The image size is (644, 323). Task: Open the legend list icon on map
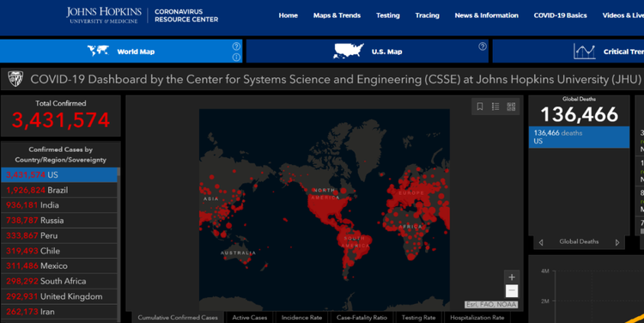(x=495, y=107)
